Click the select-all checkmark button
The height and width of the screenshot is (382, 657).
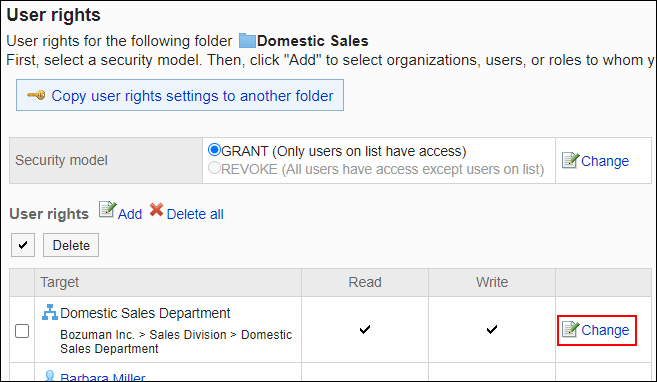[x=23, y=245]
